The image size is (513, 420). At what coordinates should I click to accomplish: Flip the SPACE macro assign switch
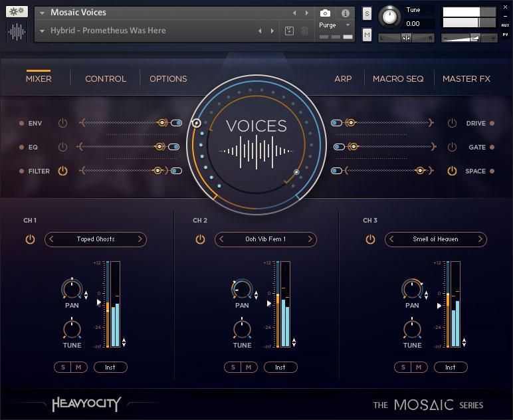pos(337,171)
